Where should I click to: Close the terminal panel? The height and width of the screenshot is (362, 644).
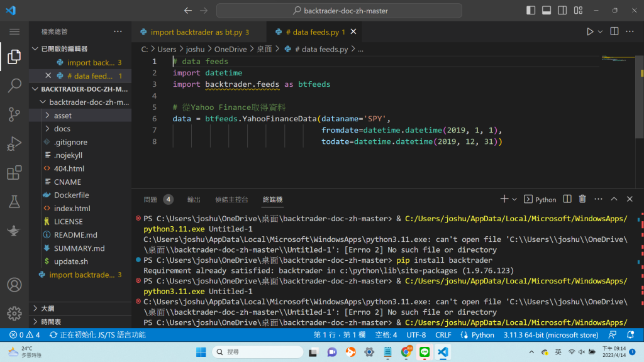[630, 199]
